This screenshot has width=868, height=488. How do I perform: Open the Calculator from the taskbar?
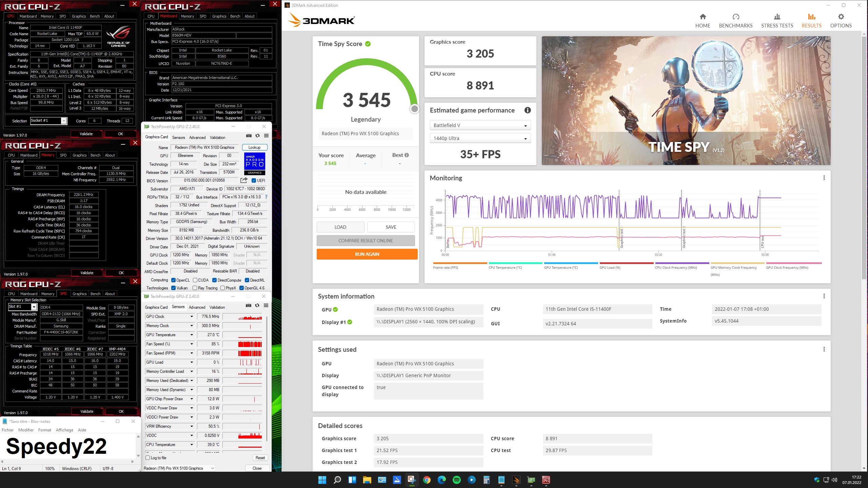point(486,480)
